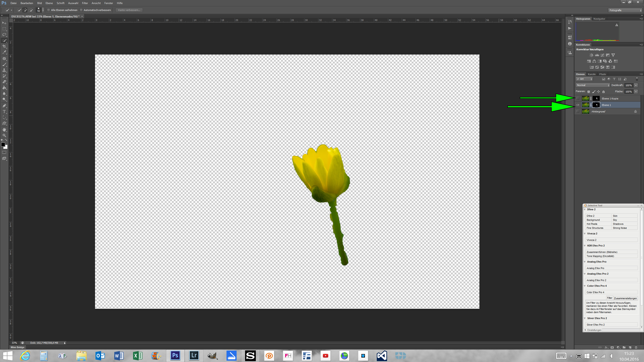Open Lightroom from the taskbar

194,355
